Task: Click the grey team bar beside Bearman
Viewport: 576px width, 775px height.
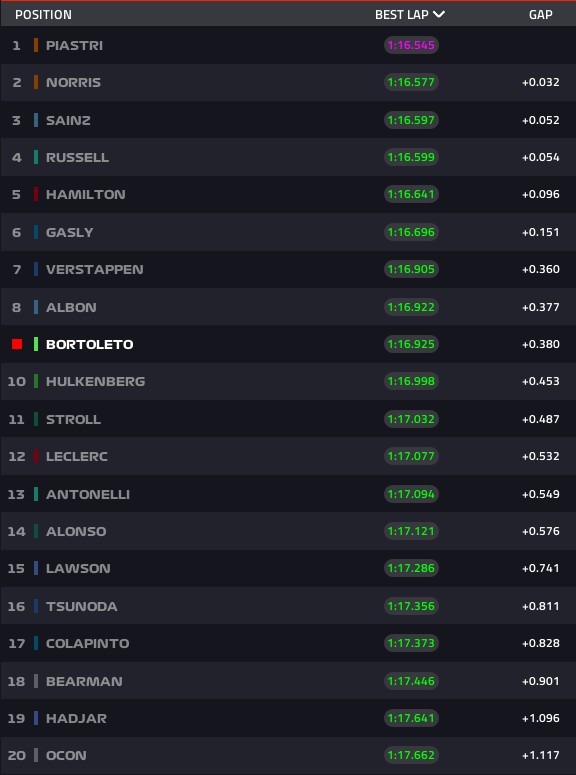Action: click(36, 681)
